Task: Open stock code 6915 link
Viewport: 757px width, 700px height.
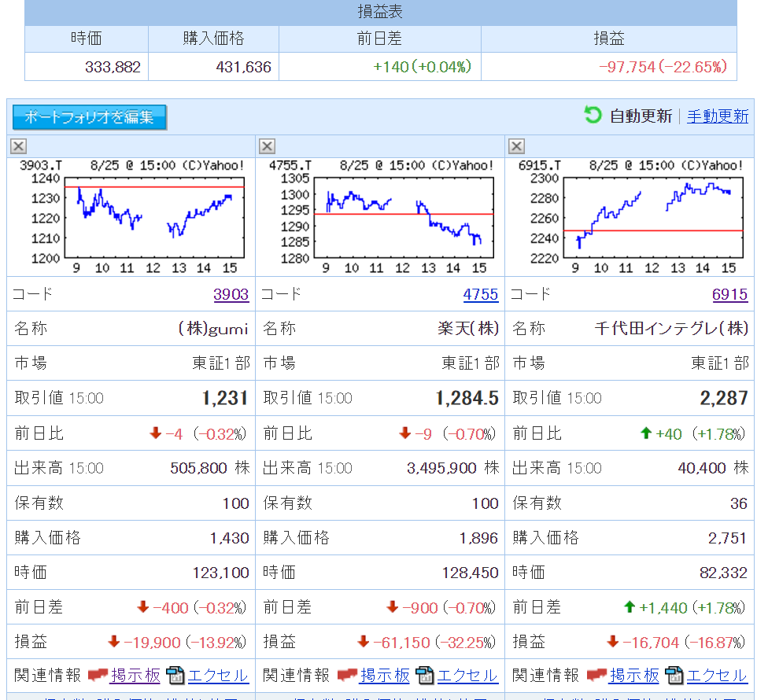Action: click(730, 294)
